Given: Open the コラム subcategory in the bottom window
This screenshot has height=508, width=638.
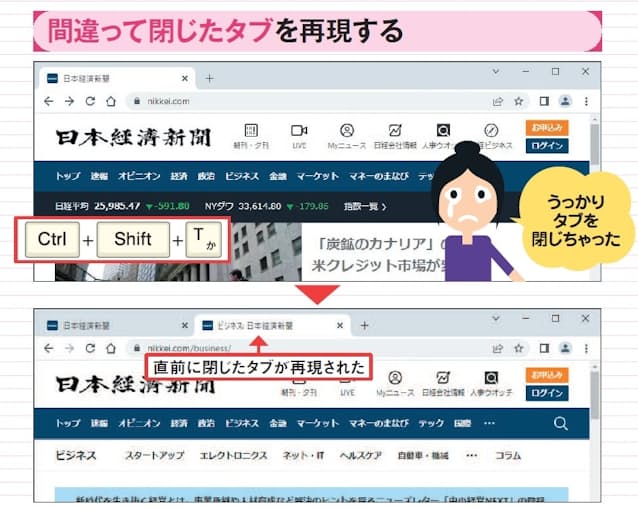Looking at the screenshot, I should (x=508, y=455).
